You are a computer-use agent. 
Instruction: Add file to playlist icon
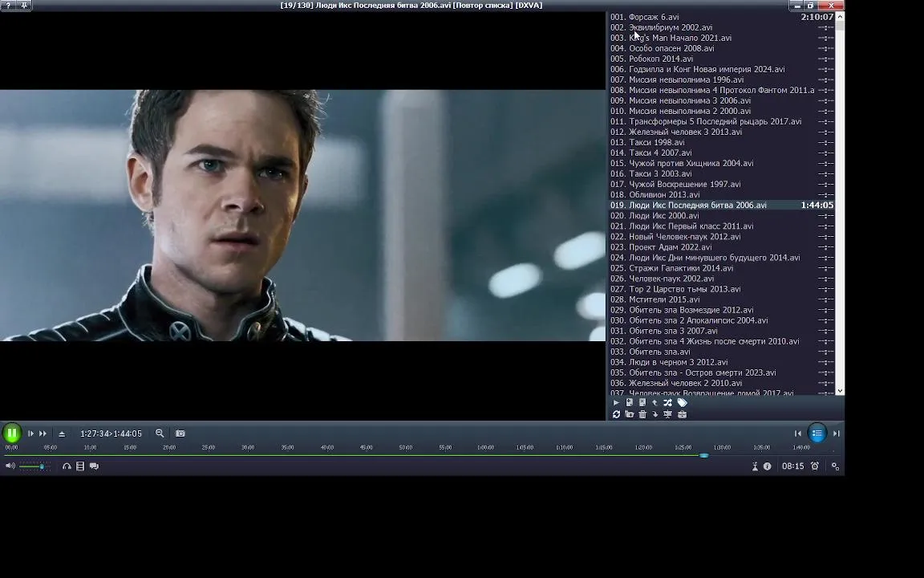[x=630, y=403]
